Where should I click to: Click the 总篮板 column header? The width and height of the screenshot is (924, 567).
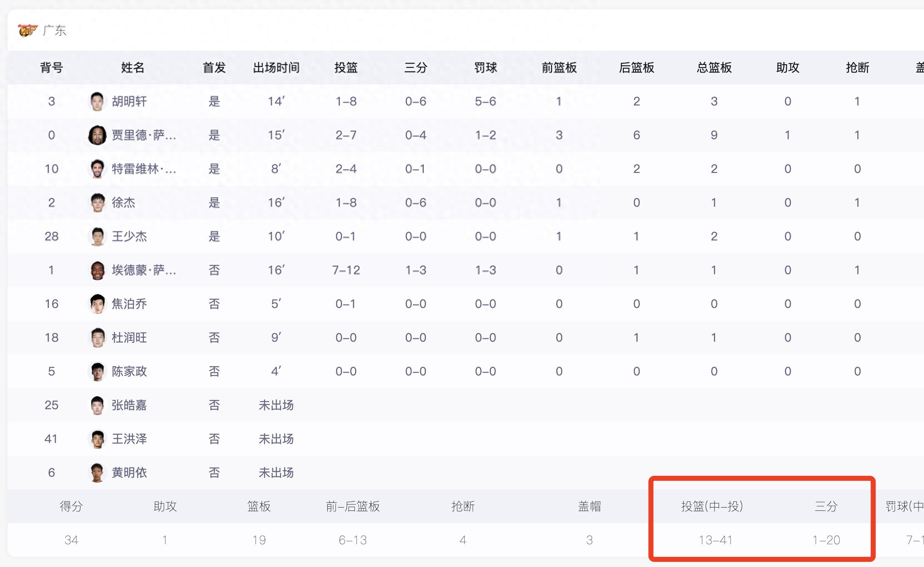pos(714,67)
